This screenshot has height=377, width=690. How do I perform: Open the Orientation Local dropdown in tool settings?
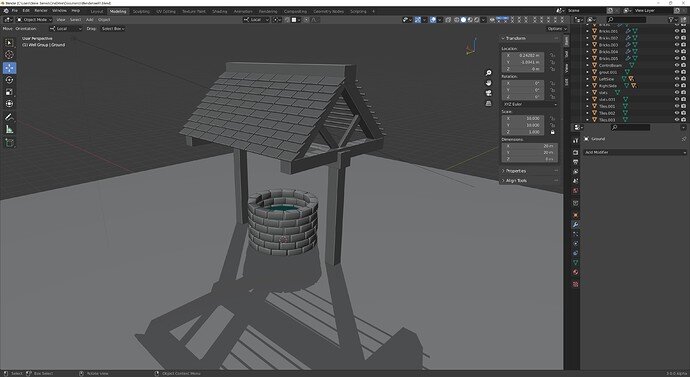click(x=66, y=29)
